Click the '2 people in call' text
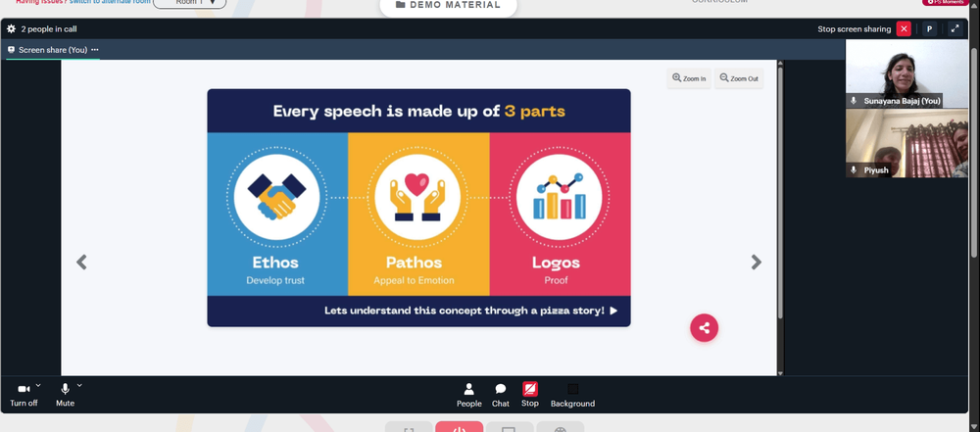980x432 pixels. 49,28
